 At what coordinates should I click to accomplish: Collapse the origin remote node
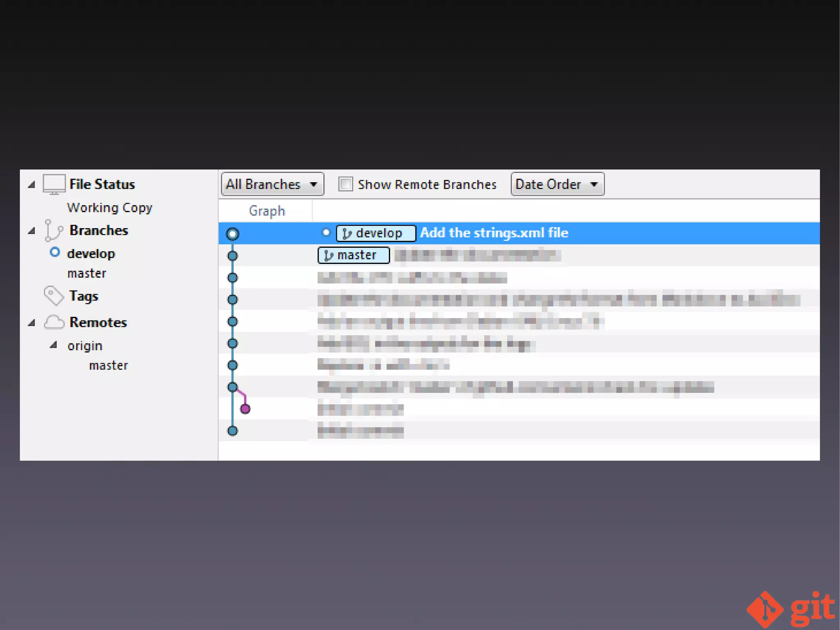click(x=53, y=345)
